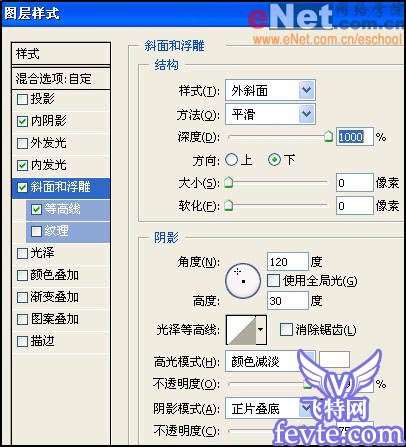Click the 深度 depth slider handle
Screen dimensions: 406x447
(328, 136)
